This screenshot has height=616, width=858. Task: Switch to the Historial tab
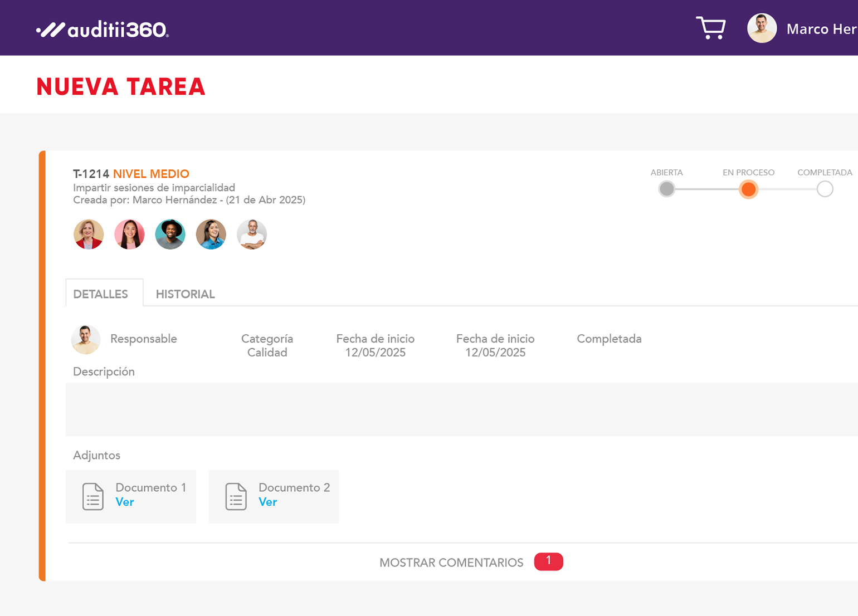(x=185, y=294)
